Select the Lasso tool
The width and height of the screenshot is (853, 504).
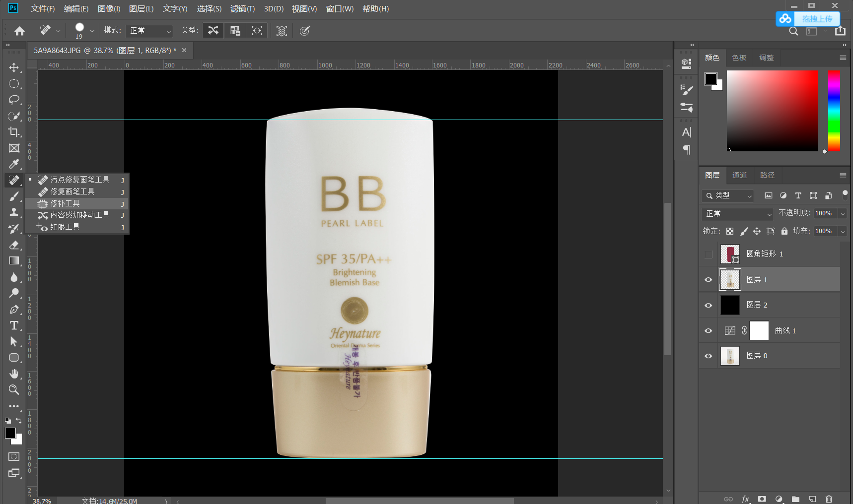[14, 100]
